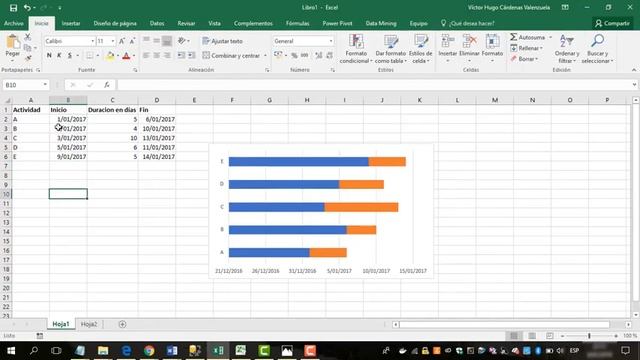Open the font size 11 dropdown
This screenshot has height=360, width=640.
tap(113, 41)
